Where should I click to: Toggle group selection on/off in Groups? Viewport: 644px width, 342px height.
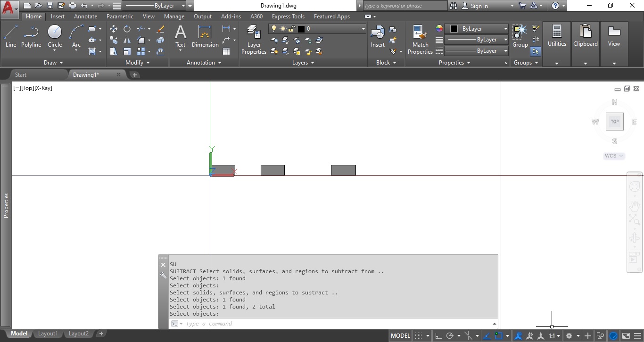tap(536, 51)
